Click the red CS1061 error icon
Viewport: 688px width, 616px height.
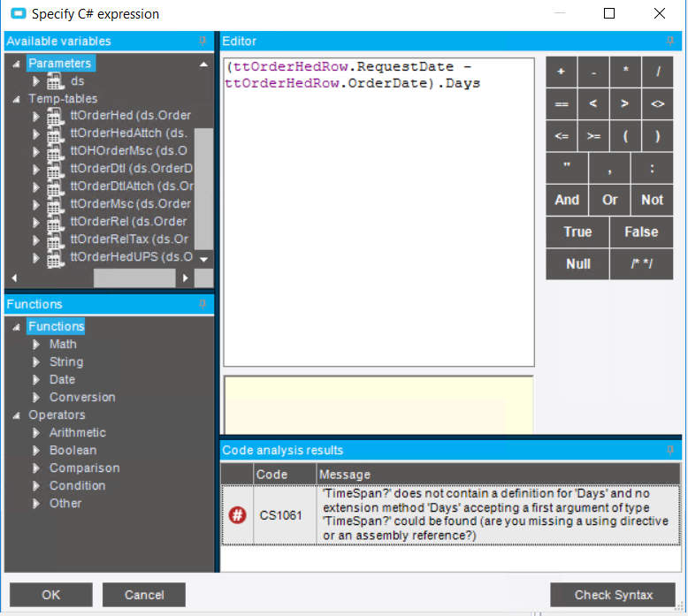[x=237, y=514]
